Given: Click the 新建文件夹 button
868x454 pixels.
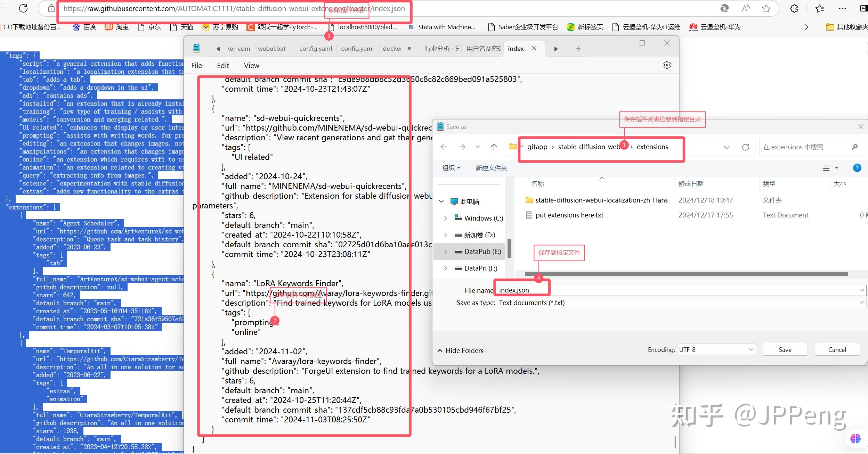Looking at the screenshot, I should (x=491, y=168).
